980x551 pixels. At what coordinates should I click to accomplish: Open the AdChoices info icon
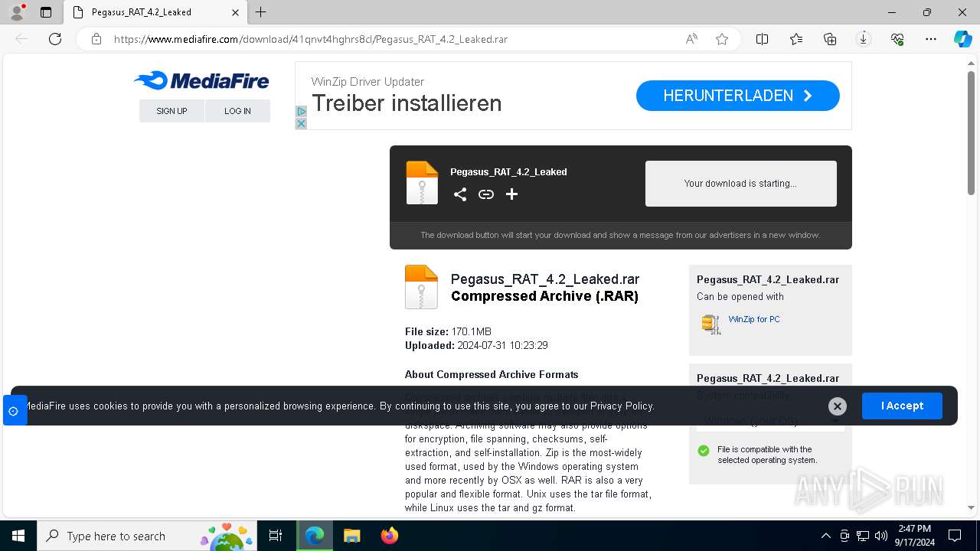click(301, 112)
